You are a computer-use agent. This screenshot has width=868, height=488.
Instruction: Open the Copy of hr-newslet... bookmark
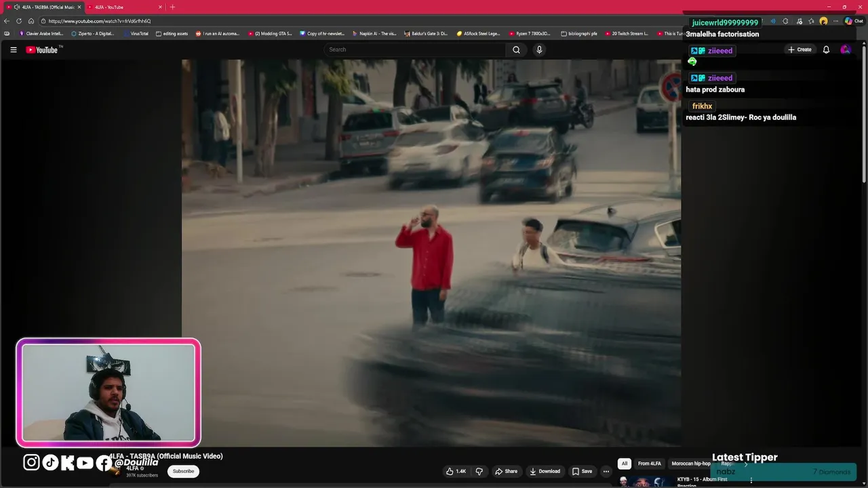tap(322, 33)
